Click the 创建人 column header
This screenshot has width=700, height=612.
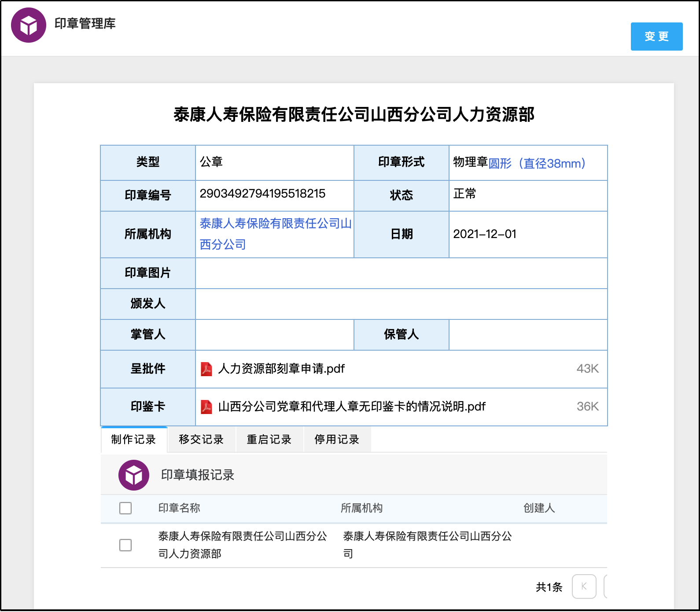539,508
